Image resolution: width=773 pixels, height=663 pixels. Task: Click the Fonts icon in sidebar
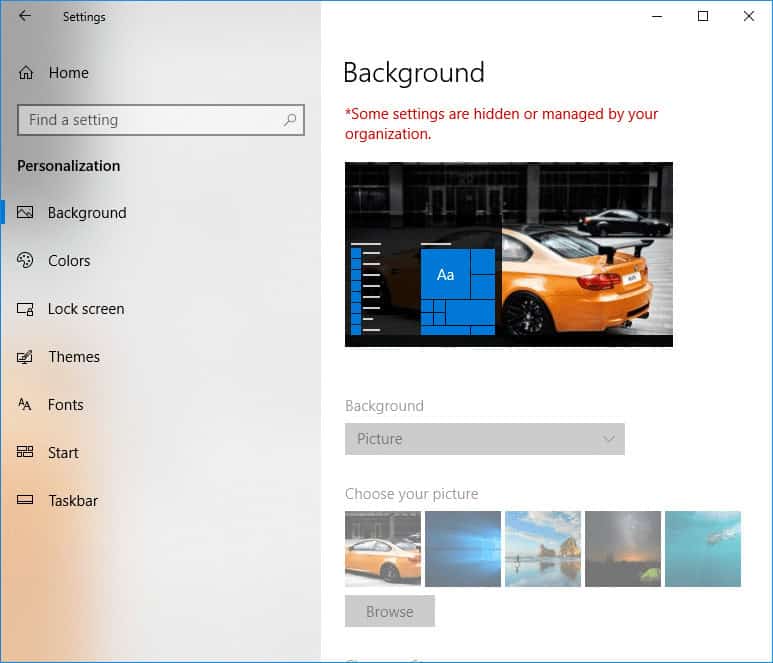tap(26, 405)
